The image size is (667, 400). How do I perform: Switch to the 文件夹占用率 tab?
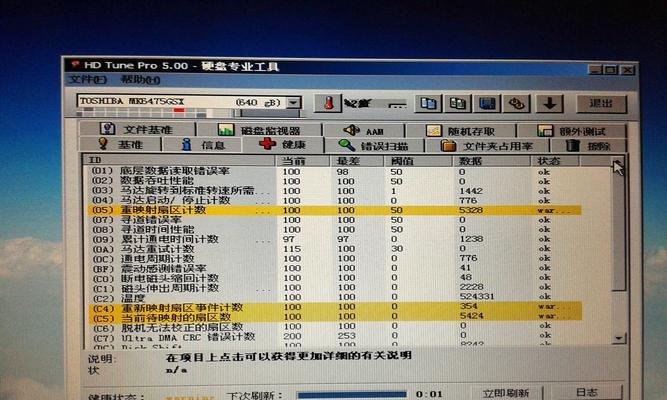click(487, 146)
